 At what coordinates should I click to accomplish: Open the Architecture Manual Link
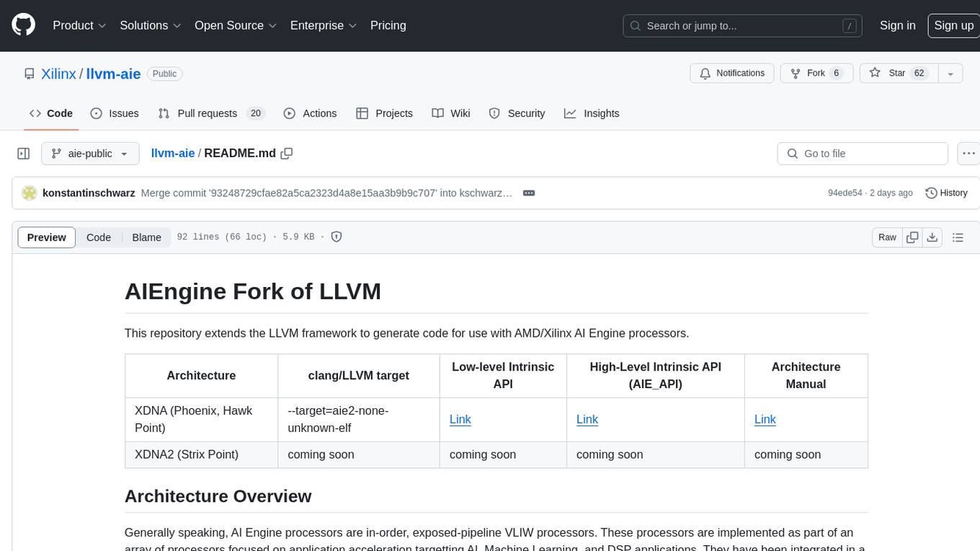tap(765, 419)
